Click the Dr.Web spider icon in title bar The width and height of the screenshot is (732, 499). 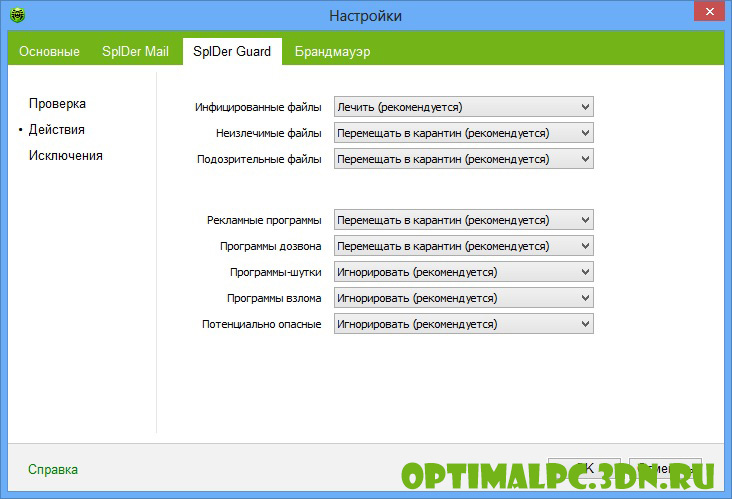pyautogui.click(x=17, y=15)
